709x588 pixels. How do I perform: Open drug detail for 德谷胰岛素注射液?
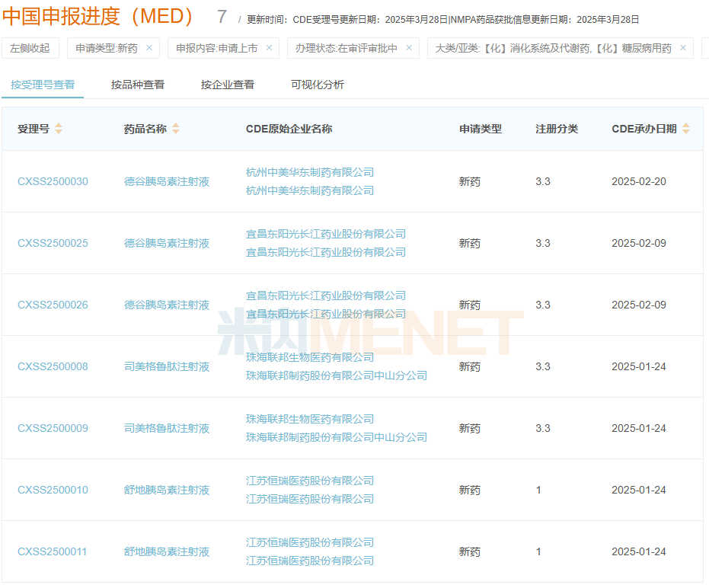[166, 181]
